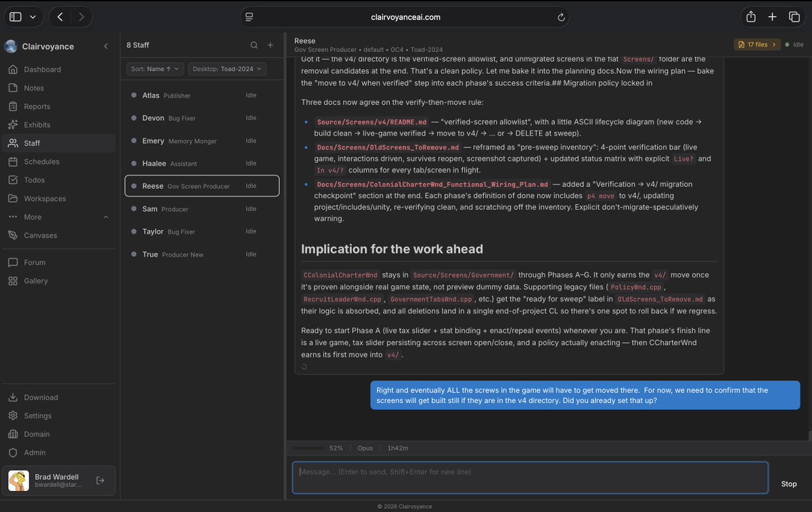Image resolution: width=812 pixels, height=512 pixels.
Task: Open the staff search magnifier
Action: coord(254,45)
